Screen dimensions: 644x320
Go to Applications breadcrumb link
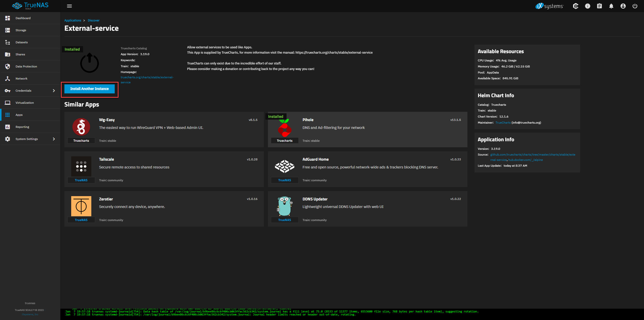[73, 20]
